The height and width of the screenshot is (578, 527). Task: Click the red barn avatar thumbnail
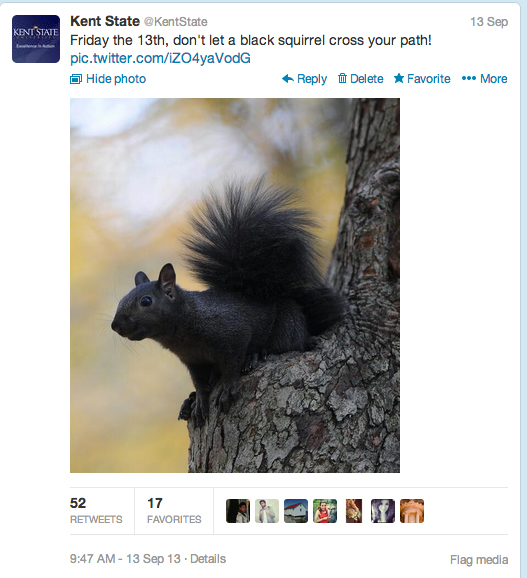click(296, 511)
